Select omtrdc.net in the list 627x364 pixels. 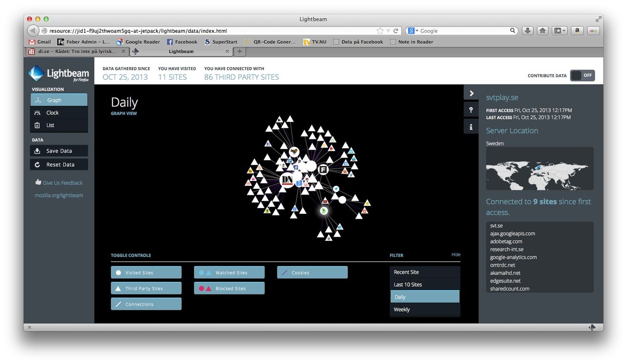click(x=503, y=265)
